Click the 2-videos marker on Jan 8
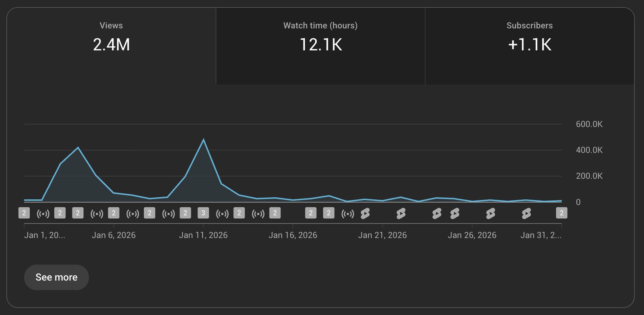This screenshot has height=315, width=644. coord(149,213)
